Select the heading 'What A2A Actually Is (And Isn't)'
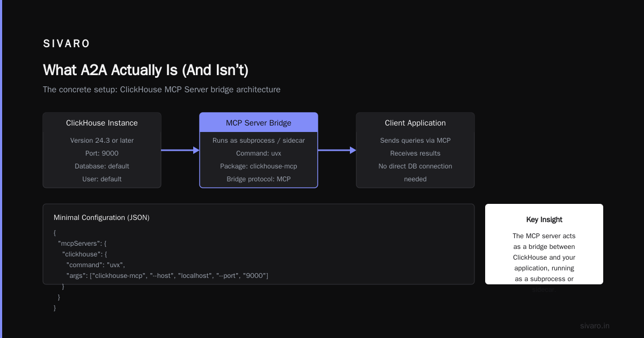This screenshot has width=644, height=338. [x=145, y=70]
